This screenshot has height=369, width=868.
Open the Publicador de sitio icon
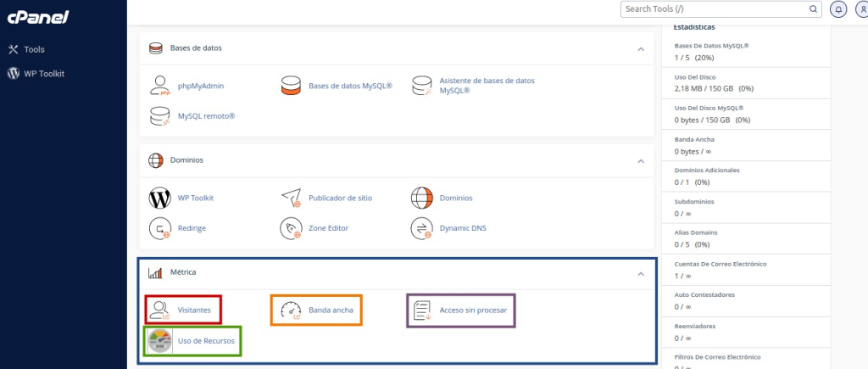tap(291, 198)
